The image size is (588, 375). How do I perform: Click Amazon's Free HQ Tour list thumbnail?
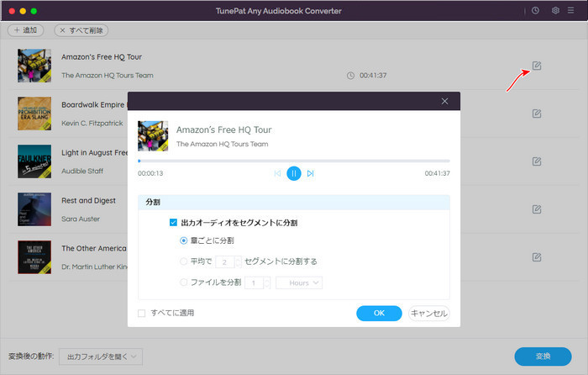[34, 66]
